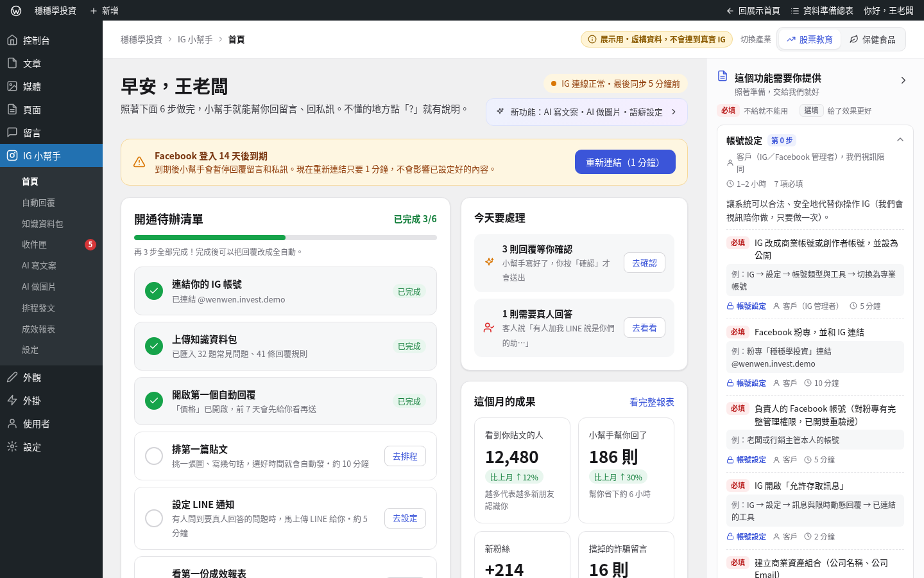Go to 知識資料包 submenu
The image size is (924, 578).
(x=51, y=224)
